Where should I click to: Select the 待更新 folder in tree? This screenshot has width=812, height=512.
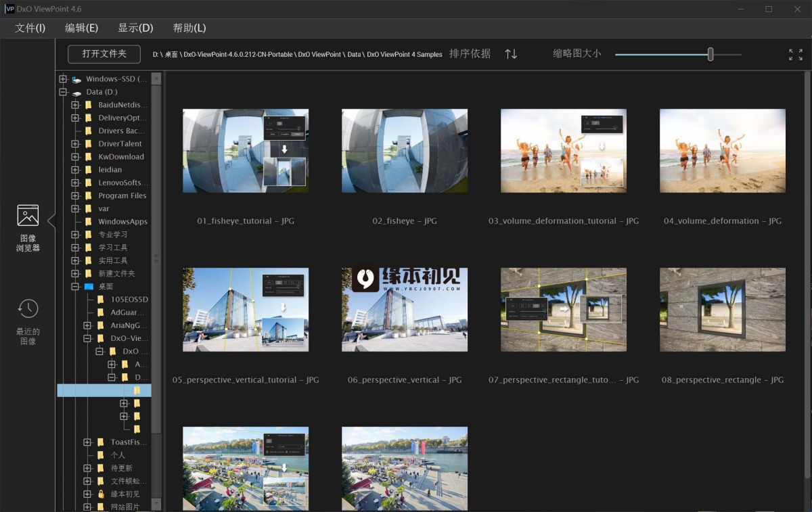coord(121,467)
